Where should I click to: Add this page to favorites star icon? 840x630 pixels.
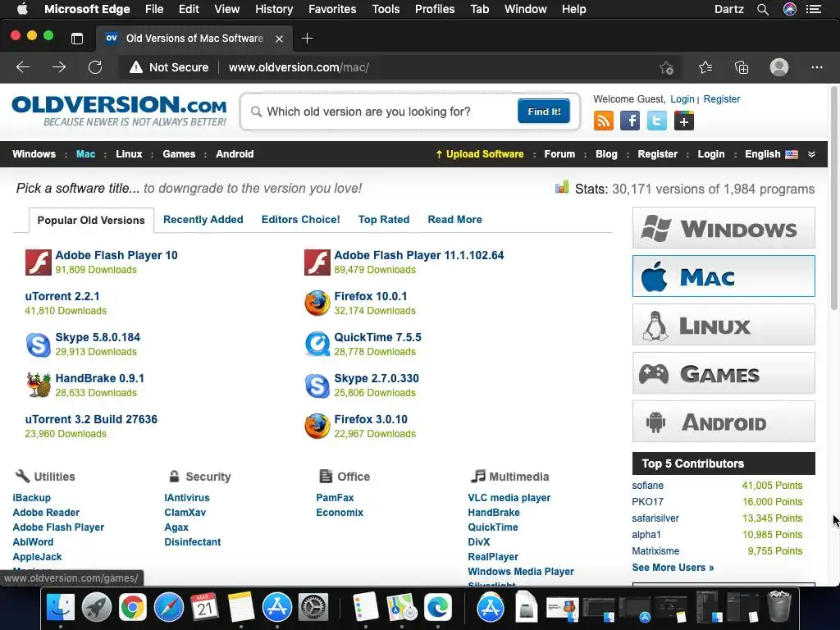pyautogui.click(x=666, y=67)
